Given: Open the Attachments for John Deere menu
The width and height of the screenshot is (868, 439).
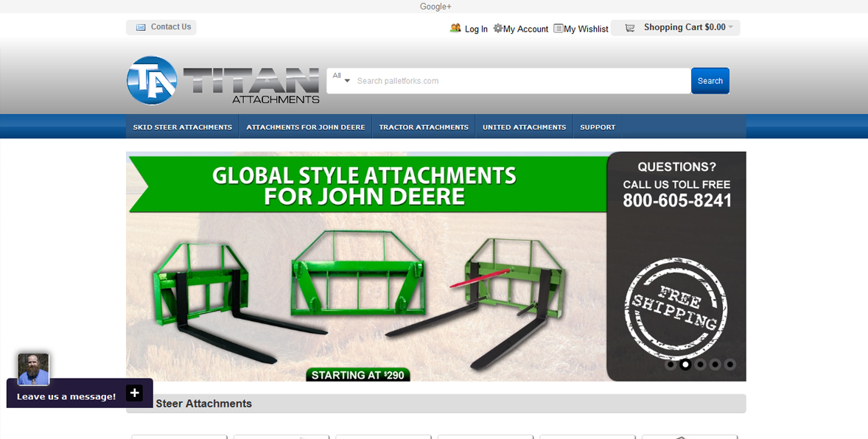Looking at the screenshot, I should [306, 127].
